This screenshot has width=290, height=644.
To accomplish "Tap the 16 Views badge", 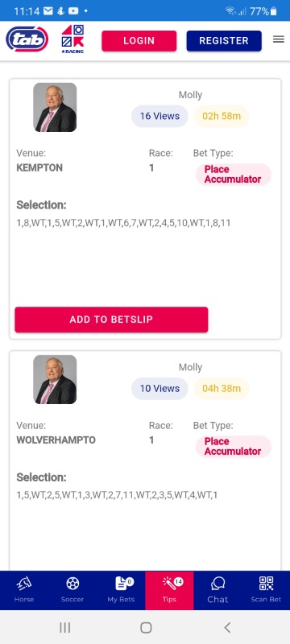I will click(x=159, y=116).
